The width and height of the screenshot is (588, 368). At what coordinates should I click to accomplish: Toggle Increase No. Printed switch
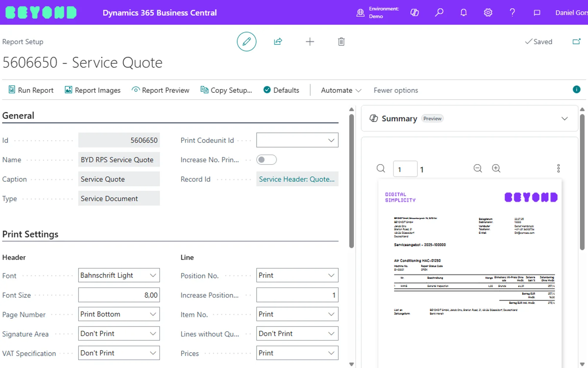(266, 160)
